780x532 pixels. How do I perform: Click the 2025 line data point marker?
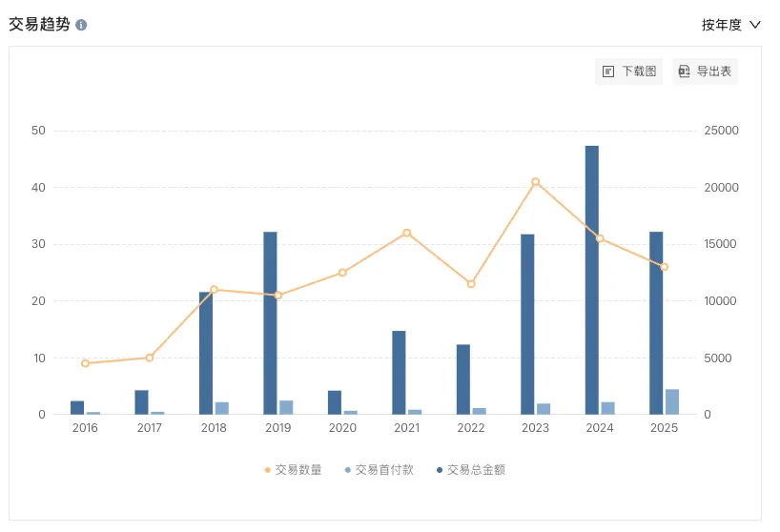click(664, 266)
